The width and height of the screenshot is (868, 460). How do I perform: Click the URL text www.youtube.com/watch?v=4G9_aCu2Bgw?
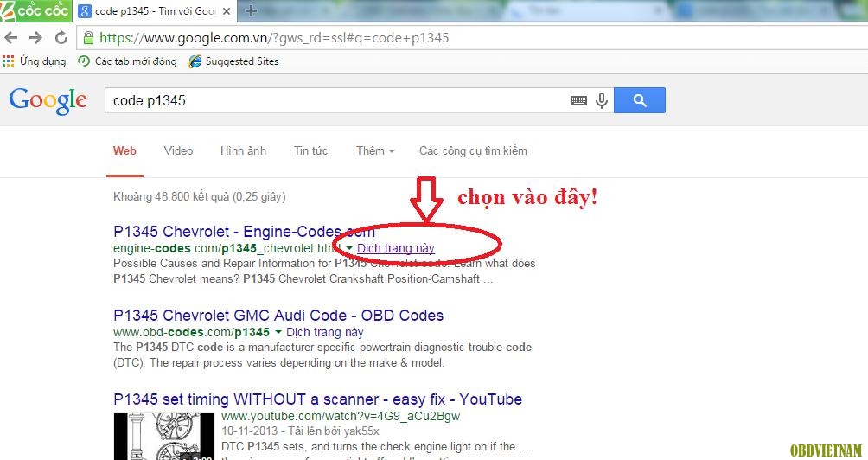(x=341, y=416)
